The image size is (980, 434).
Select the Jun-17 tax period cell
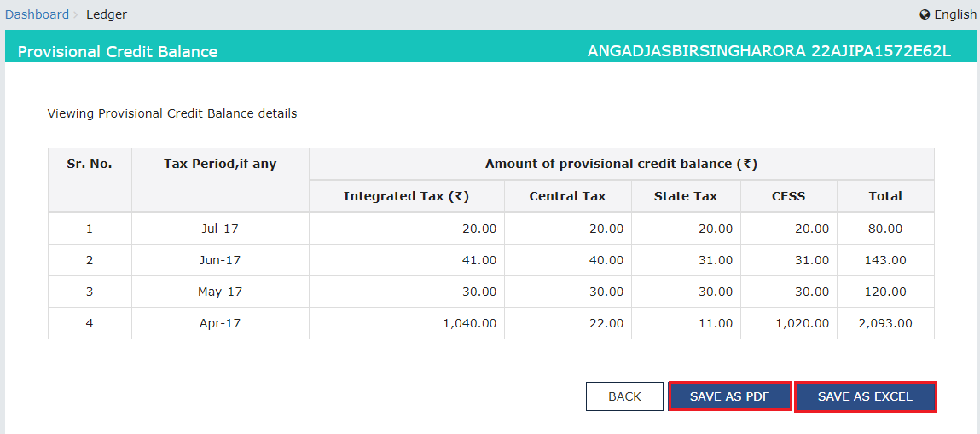[x=220, y=260]
